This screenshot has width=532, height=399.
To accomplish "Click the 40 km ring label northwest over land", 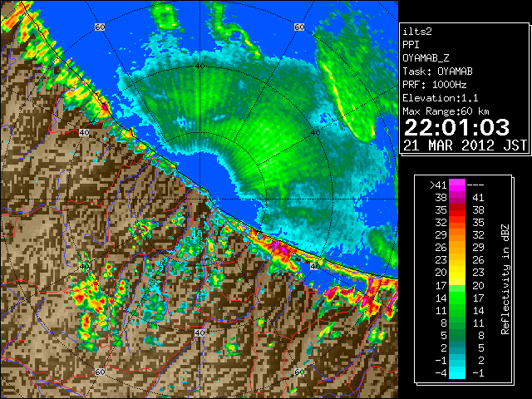I will coord(84,133).
